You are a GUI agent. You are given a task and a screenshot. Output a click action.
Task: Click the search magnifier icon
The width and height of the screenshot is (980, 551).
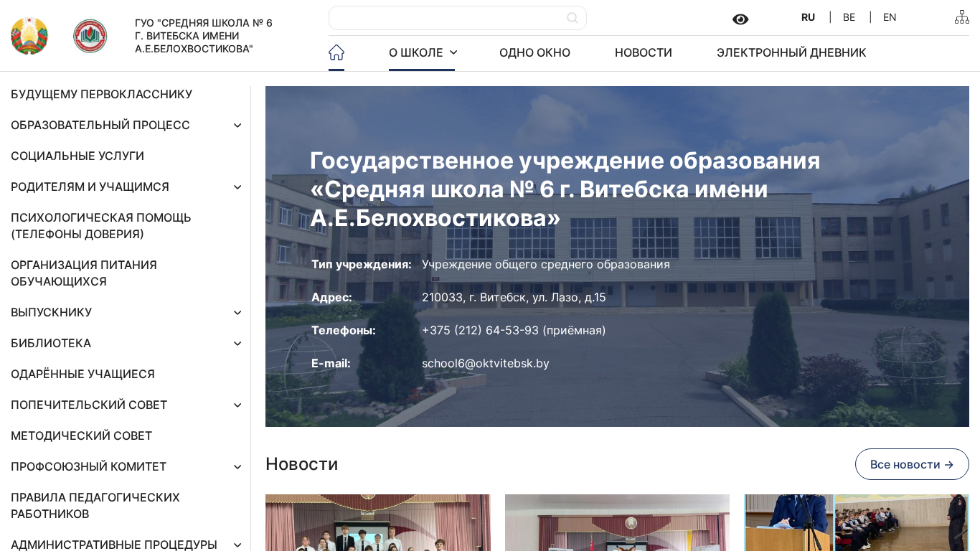coord(572,18)
